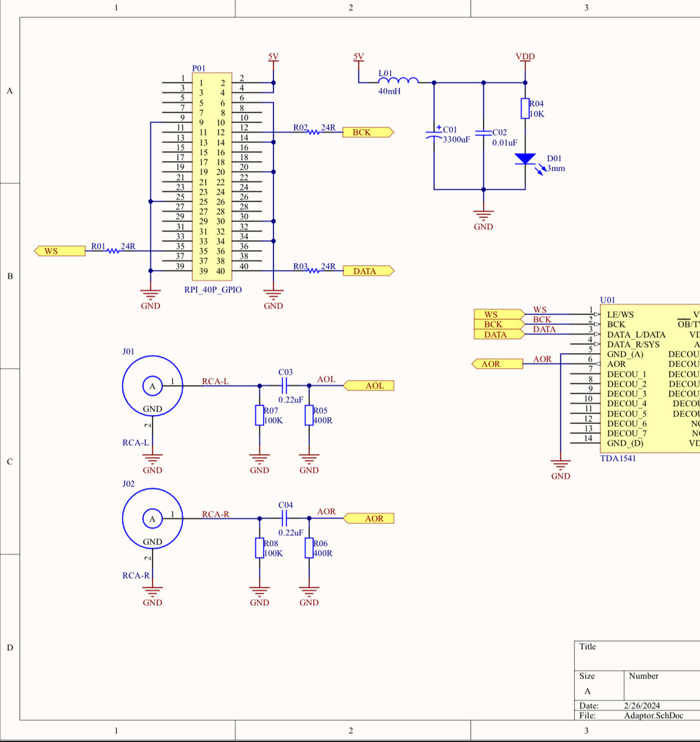Click the BCK port connected to R02
The width and height of the screenshot is (700, 742).
[x=368, y=132]
